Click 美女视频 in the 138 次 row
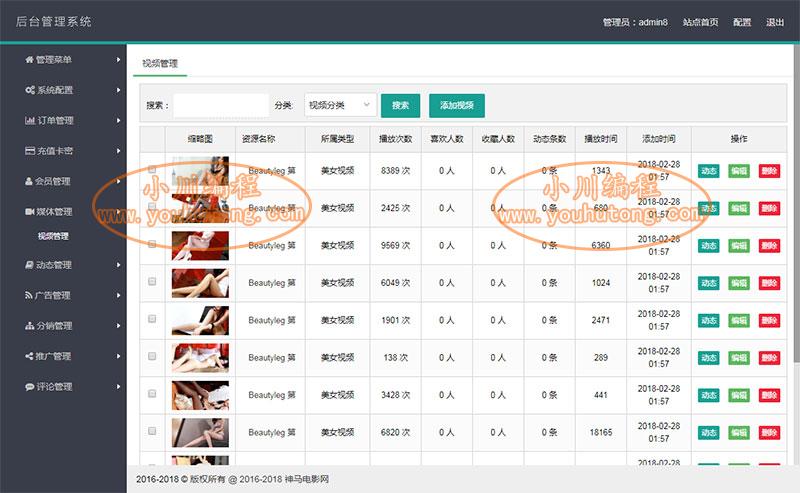800x493 pixels. pyautogui.click(x=337, y=358)
